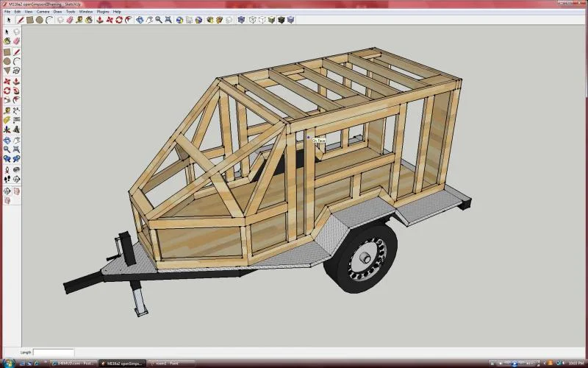Switch to the SketchUp taskbar button
Viewport: 588px width, 368px height.
123,363
